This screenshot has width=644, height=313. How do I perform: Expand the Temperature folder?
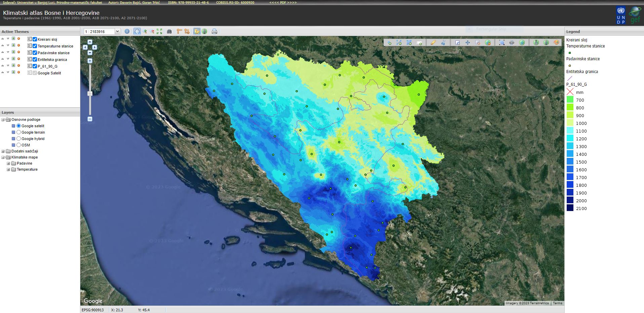(x=8, y=169)
